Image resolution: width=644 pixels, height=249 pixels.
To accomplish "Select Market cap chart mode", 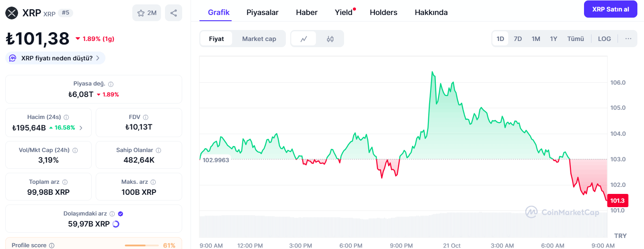I will pos(259,39).
